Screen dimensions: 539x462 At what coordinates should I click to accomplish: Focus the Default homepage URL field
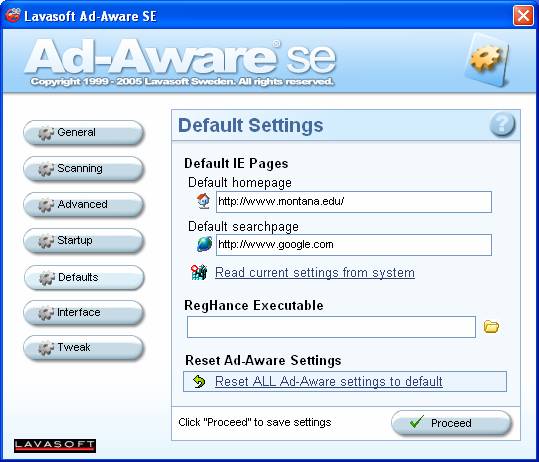(354, 202)
